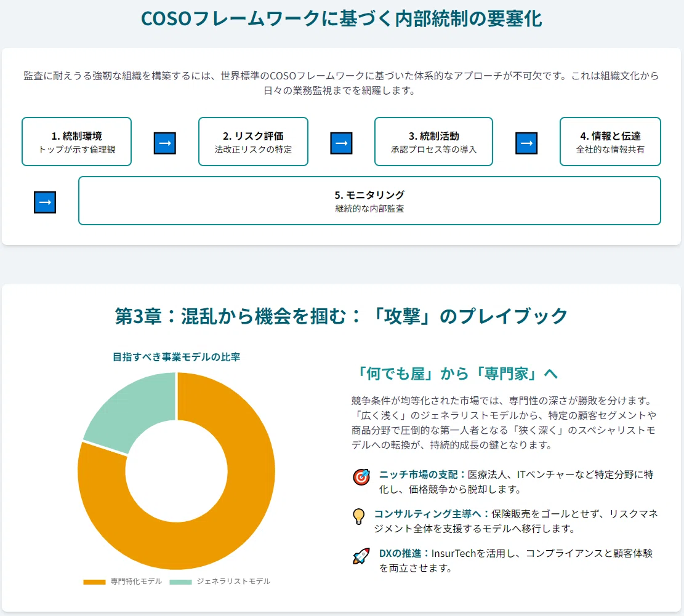Image resolution: width=684 pixels, height=616 pixels.
Task: Click the chart title 目指すべき事業モデルの比率
Action: point(176,357)
